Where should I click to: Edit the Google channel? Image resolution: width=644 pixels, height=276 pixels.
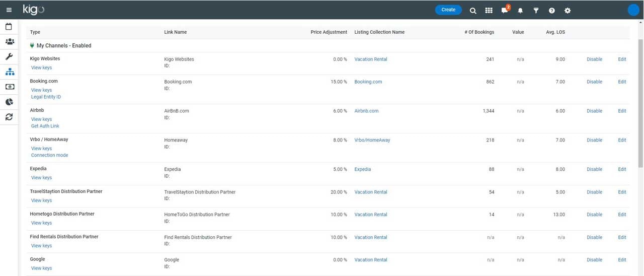pyautogui.click(x=622, y=260)
